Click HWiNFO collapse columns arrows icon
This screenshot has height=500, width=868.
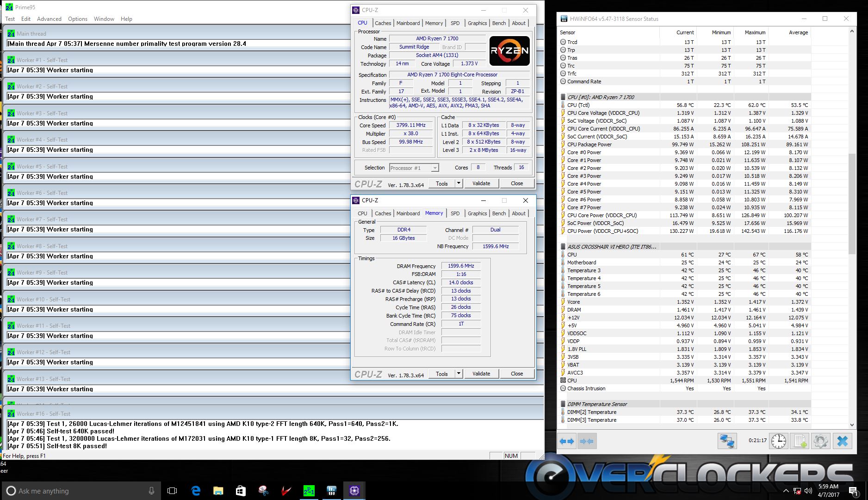click(x=587, y=441)
